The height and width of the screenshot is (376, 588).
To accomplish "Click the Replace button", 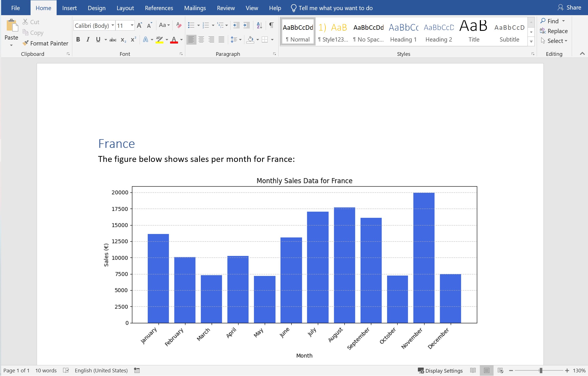I will point(554,31).
